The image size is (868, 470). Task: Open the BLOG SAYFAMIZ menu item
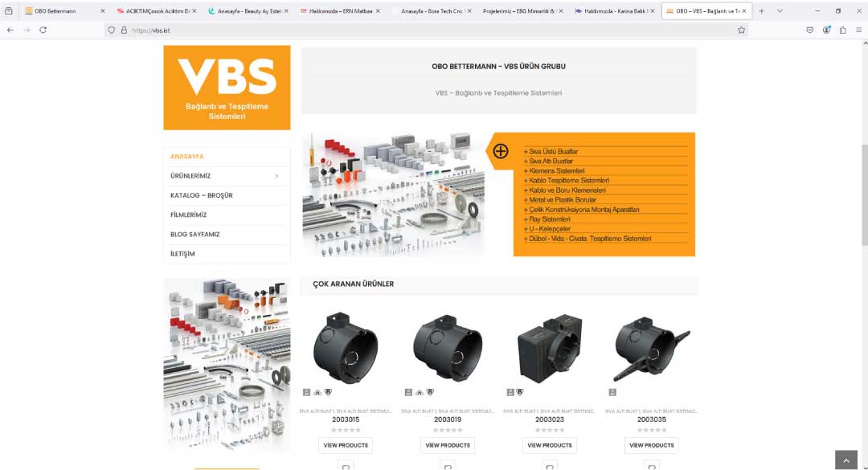pos(194,234)
